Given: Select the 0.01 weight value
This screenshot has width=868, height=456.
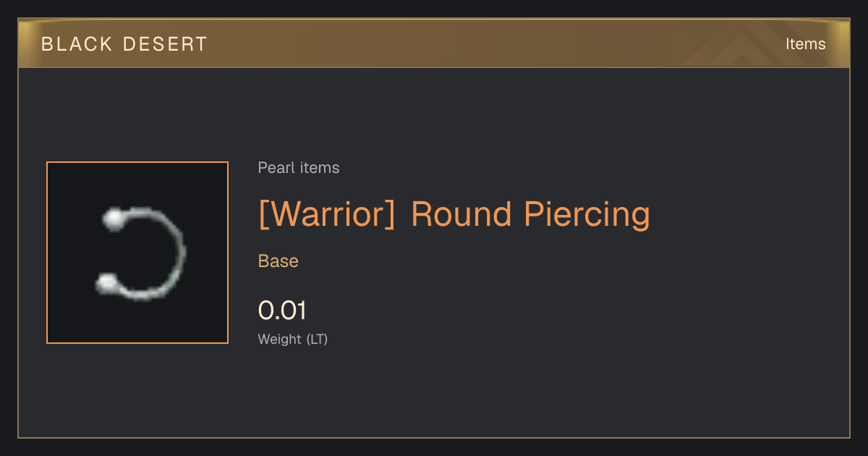Looking at the screenshot, I should click(x=283, y=311).
